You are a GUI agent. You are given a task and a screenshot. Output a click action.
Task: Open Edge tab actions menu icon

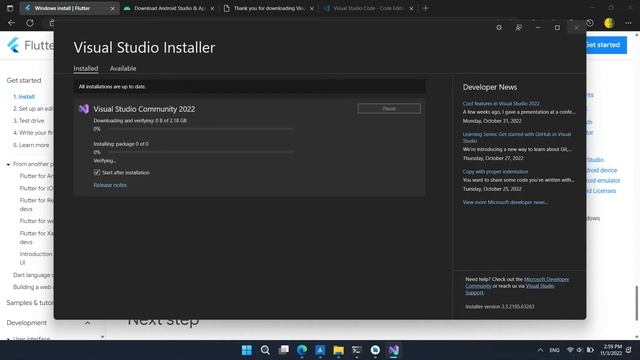pyautogui.click(x=10, y=8)
